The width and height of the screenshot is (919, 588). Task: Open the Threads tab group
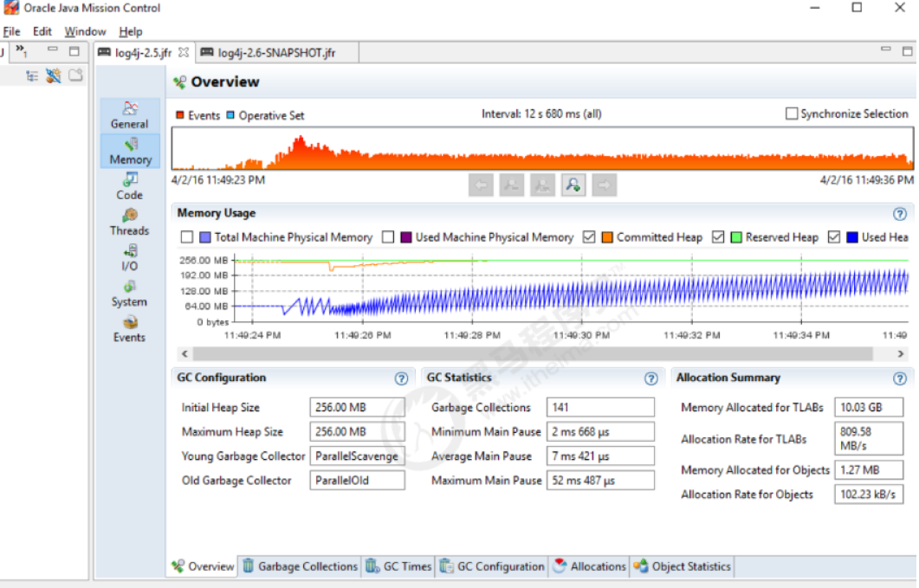pyautogui.click(x=130, y=223)
